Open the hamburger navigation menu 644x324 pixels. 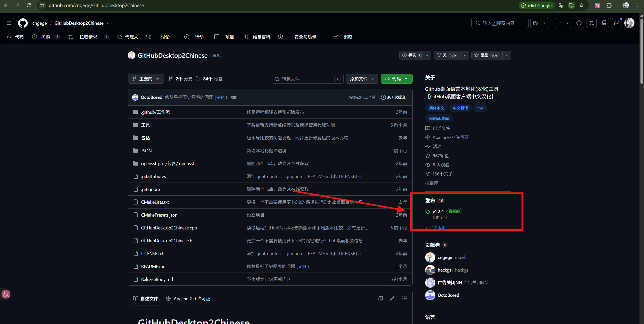tap(9, 23)
